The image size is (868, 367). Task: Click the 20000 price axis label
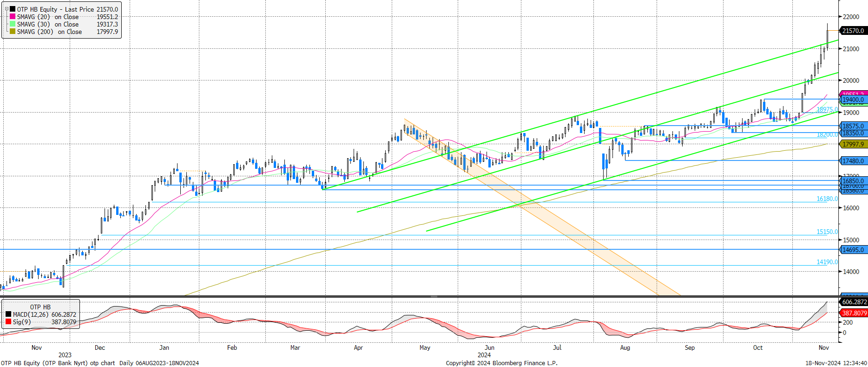tap(851, 80)
